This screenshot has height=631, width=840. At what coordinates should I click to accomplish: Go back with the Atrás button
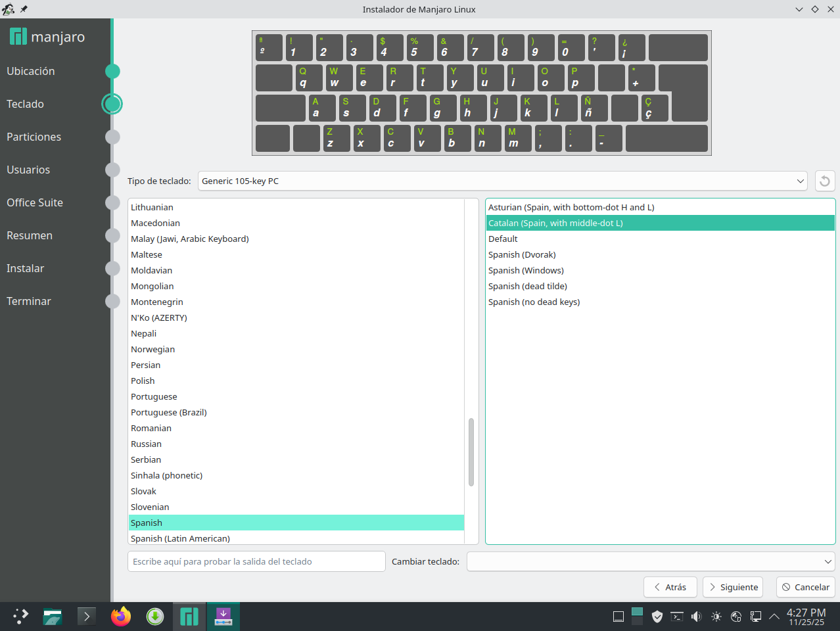670,587
